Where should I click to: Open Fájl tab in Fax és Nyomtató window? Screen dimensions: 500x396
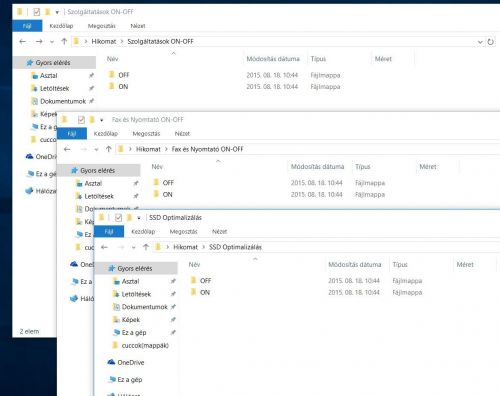[72, 134]
